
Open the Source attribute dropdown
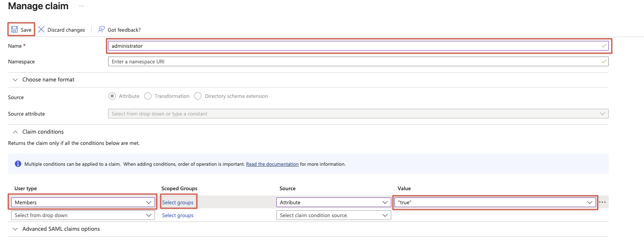tap(358, 114)
